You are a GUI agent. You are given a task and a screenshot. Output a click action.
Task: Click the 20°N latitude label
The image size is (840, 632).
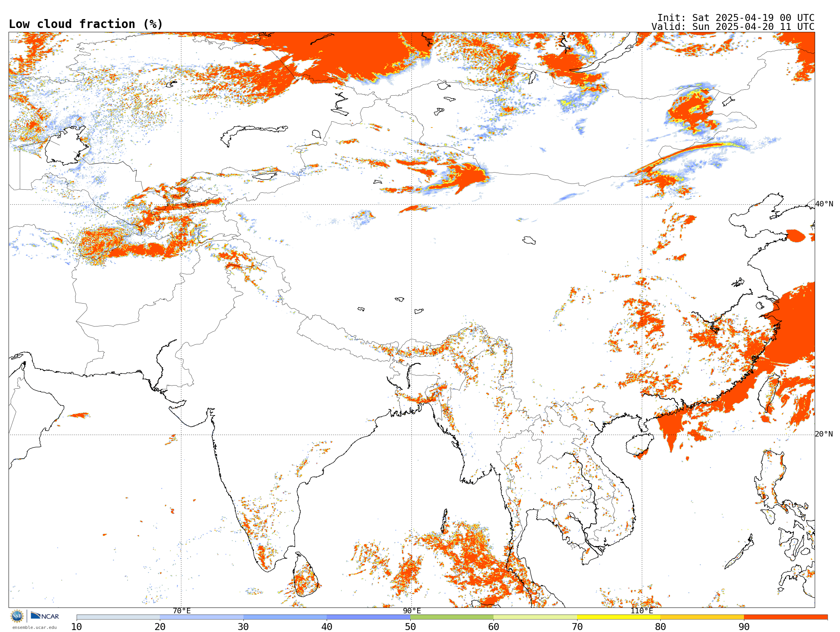click(824, 434)
